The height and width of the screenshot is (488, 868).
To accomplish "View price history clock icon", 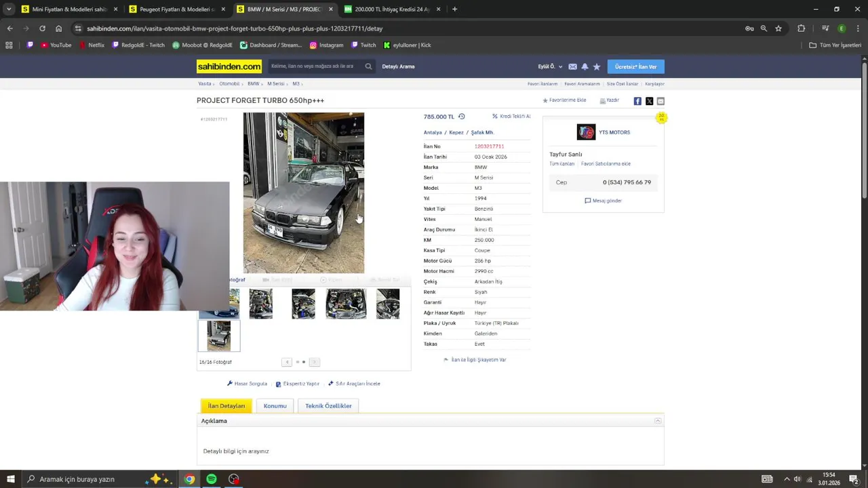I will tap(461, 117).
